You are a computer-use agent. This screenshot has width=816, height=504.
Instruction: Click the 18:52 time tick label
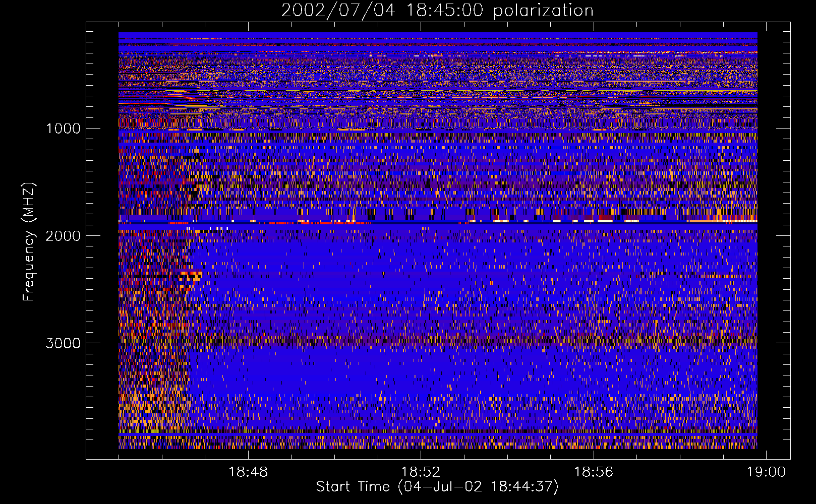point(421,472)
